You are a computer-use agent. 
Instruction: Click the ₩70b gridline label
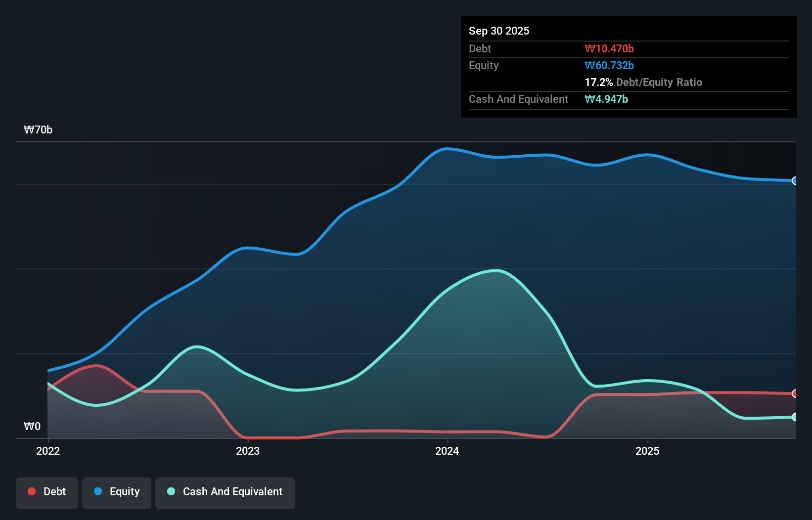(x=39, y=130)
